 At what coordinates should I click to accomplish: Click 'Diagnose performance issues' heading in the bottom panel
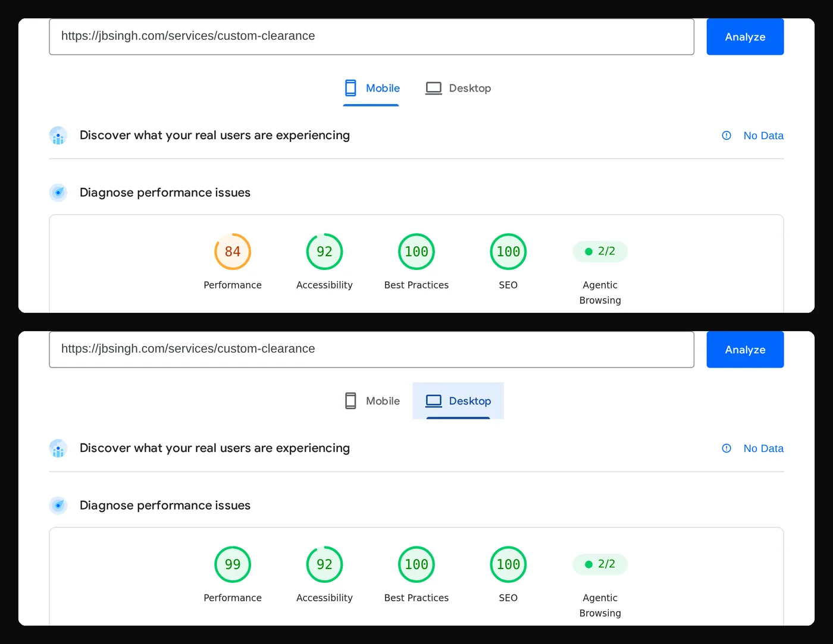pos(165,505)
